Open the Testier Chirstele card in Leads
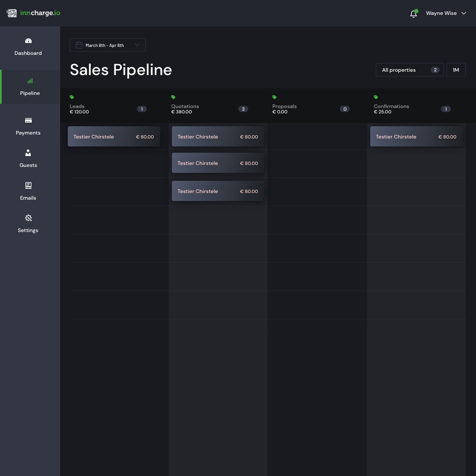 [x=114, y=137]
